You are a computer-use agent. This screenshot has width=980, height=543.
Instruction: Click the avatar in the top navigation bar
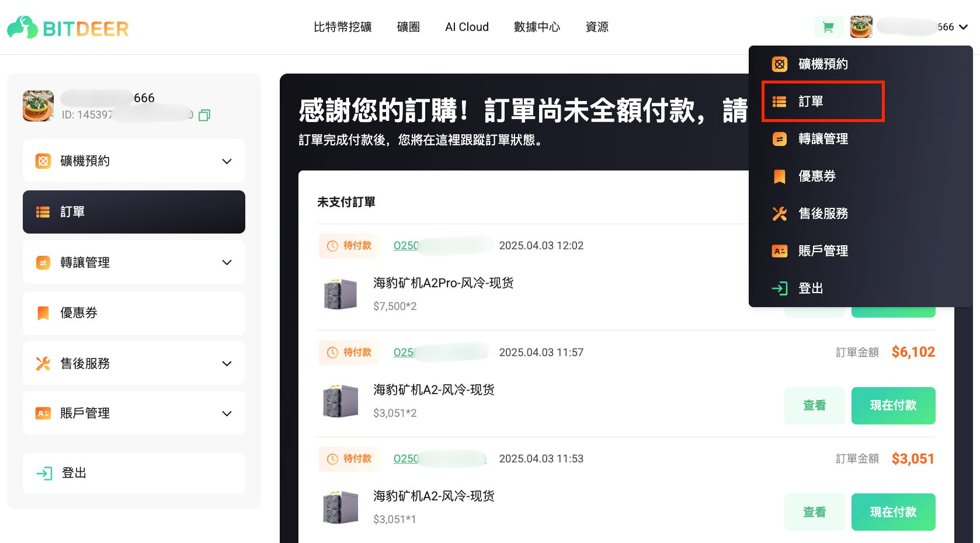[861, 27]
